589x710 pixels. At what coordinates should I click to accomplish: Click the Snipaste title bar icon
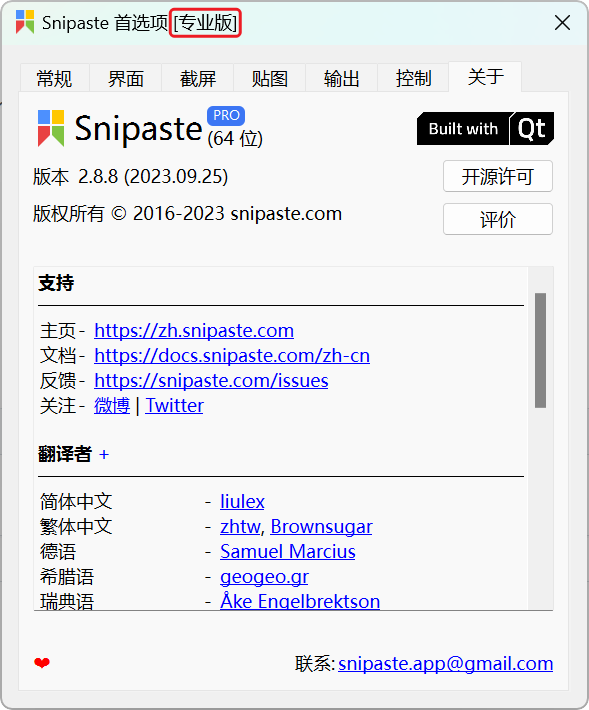pos(25,22)
